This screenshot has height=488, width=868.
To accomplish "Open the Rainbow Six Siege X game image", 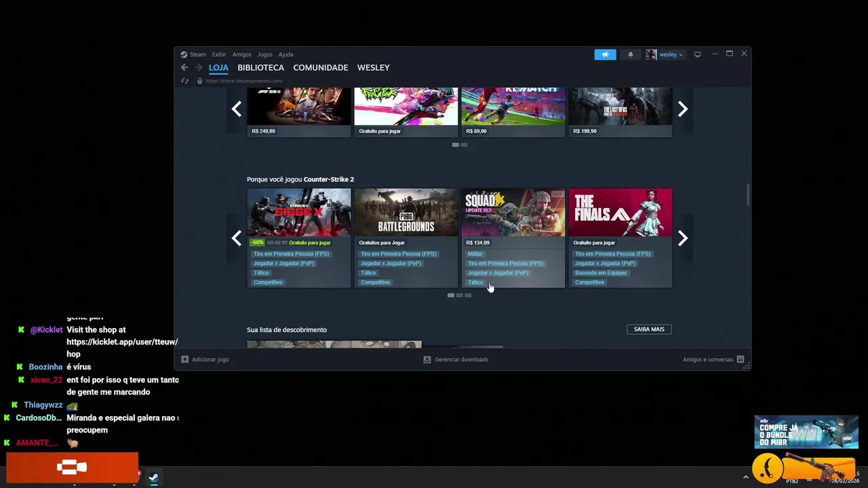I will coord(298,212).
